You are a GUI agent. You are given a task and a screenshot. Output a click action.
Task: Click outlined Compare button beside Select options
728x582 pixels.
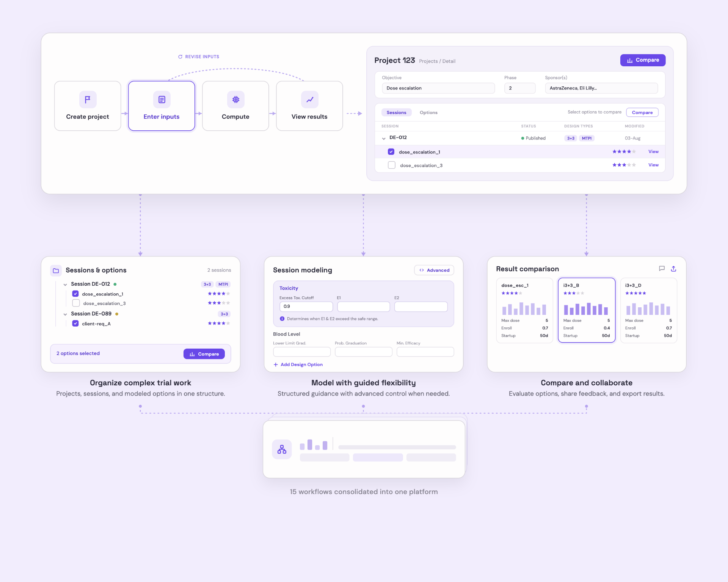click(642, 113)
